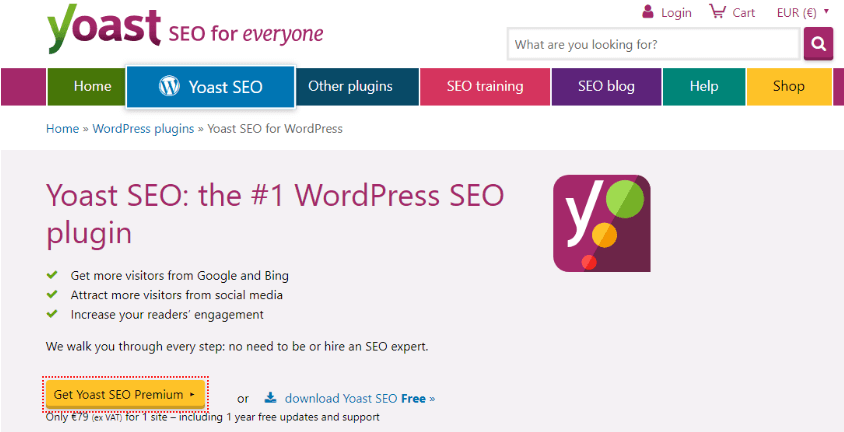
Task: Open the Help menu tab
Action: pyautogui.click(x=704, y=87)
